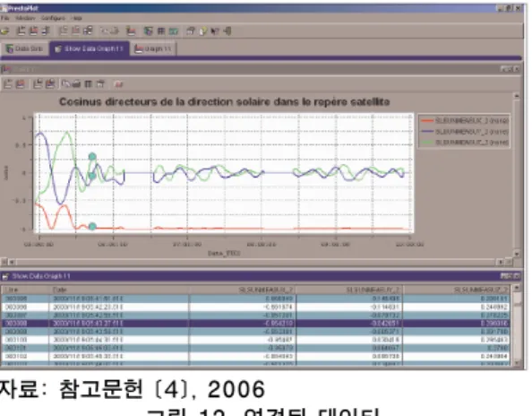Screen dimensions: 532x416
Task: Click the lightbulb tips icon in main toolbar
Action: 203,31
